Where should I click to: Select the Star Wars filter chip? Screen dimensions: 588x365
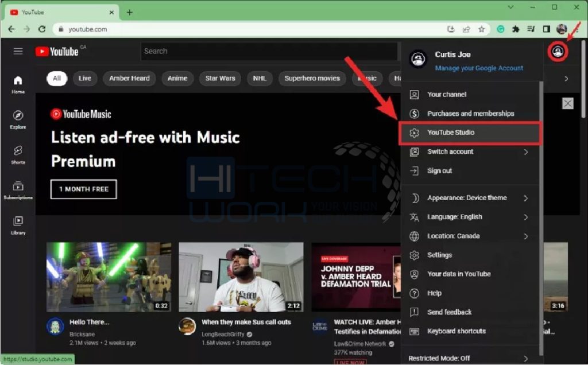click(x=220, y=78)
